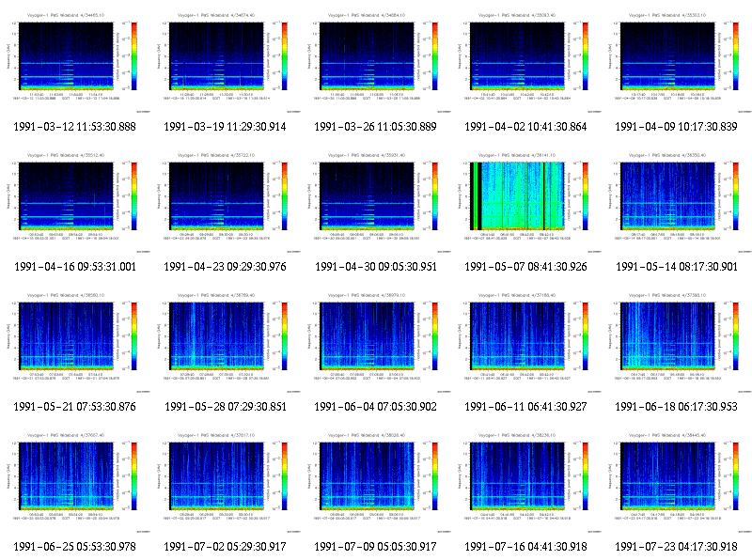Click the caption 1991-03-26 11:05:30.889

pos(375,127)
